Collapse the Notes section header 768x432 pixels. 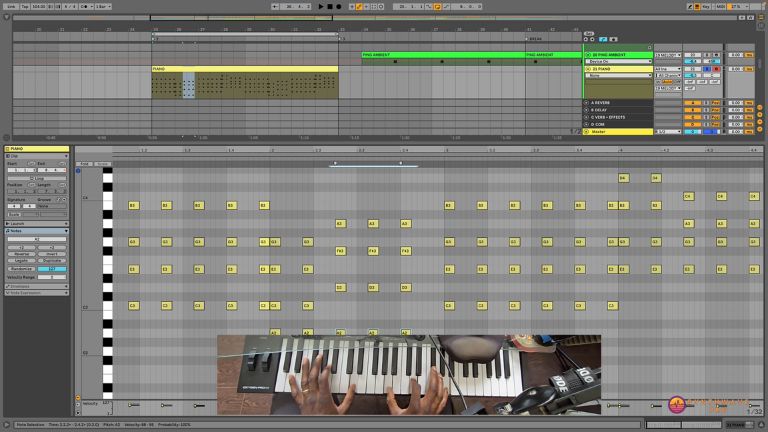tap(37, 231)
